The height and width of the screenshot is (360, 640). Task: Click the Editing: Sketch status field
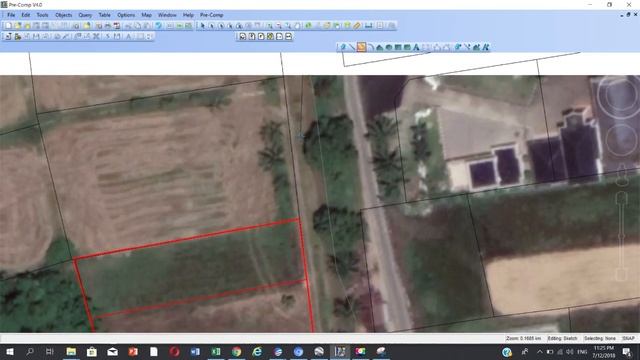[562, 338]
